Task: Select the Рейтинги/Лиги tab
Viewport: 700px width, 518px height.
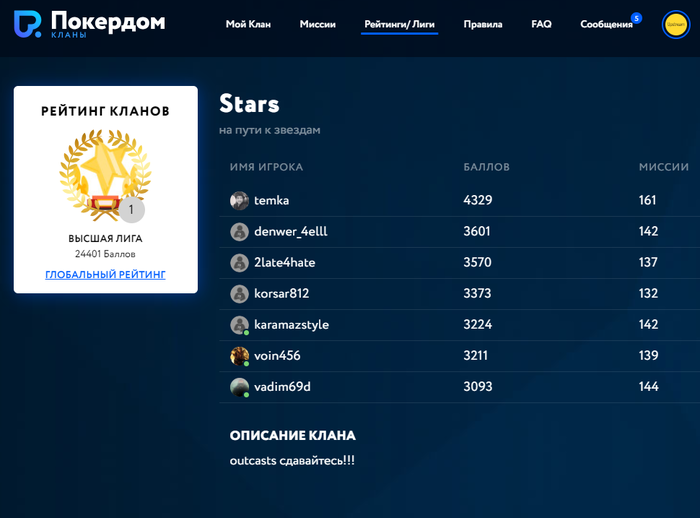Action: pos(400,24)
